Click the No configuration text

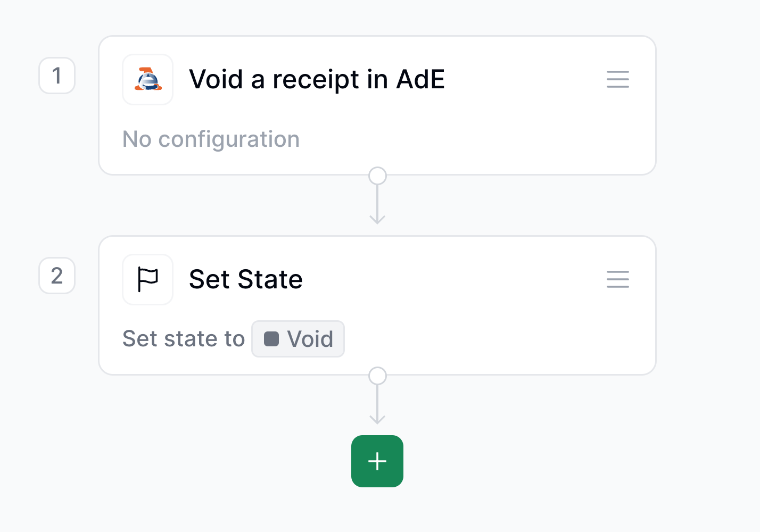click(211, 139)
